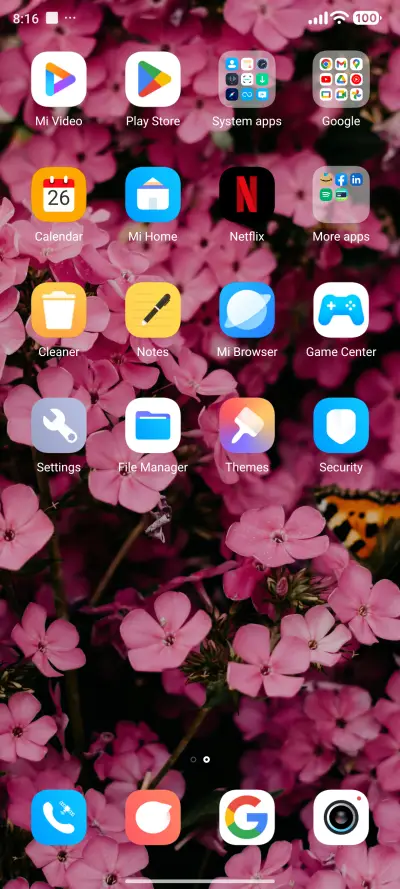
Task: Open the Messages app in the dock
Action: (x=153, y=817)
